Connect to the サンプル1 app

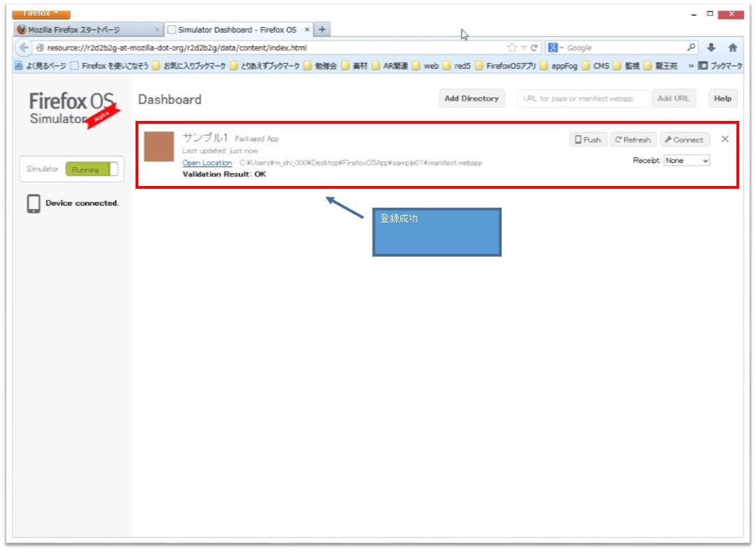684,140
